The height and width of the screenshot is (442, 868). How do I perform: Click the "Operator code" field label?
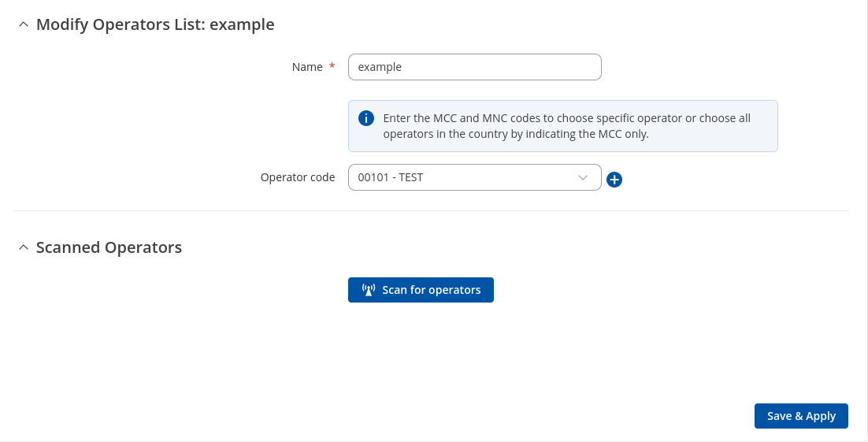coord(298,177)
